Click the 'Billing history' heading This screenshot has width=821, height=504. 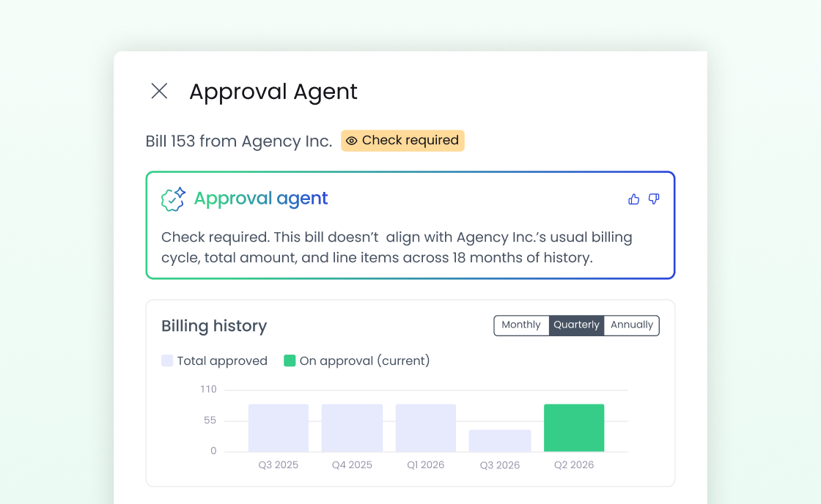[214, 325]
